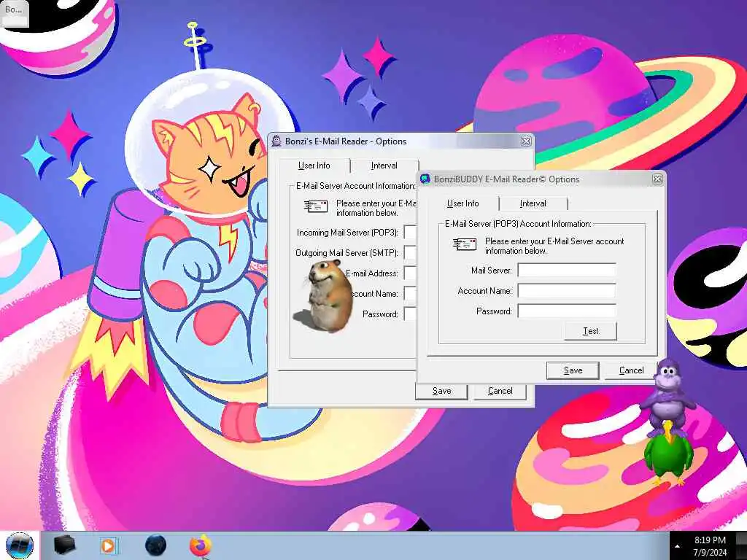
Task: Open the clock showing 8:19 PM
Action: pyautogui.click(x=710, y=545)
